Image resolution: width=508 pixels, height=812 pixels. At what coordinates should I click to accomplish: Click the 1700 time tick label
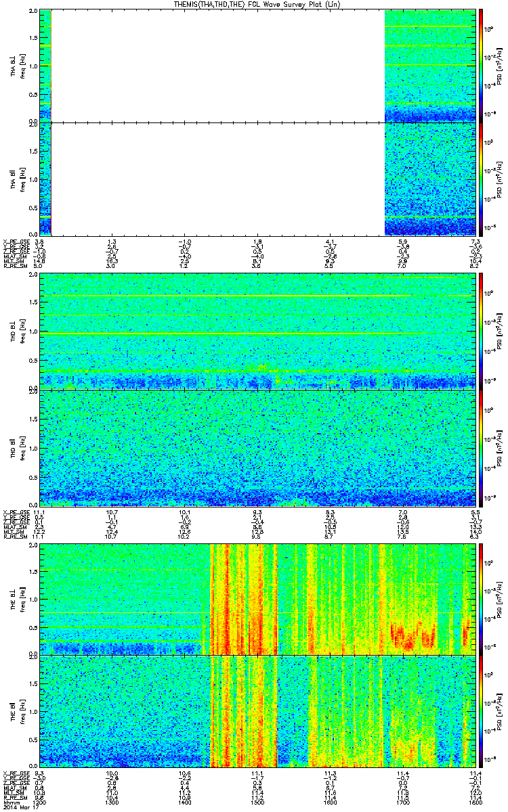coord(404,803)
